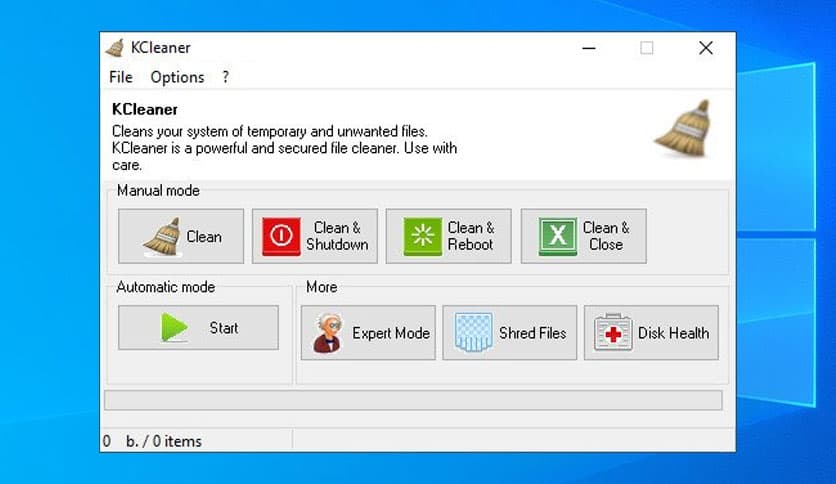The height and width of the screenshot is (484, 836).
Task: Open Expert Mode via the professor icon
Action: tap(327, 333)
